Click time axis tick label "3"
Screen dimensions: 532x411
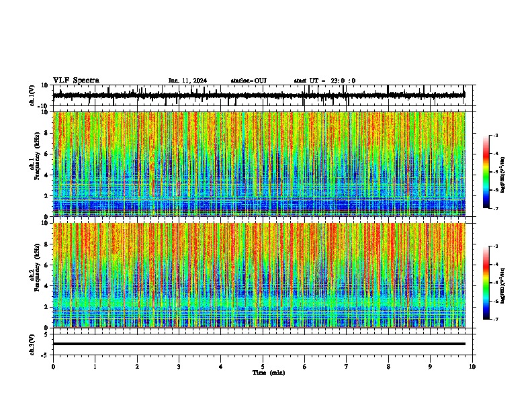pos(179,367)
